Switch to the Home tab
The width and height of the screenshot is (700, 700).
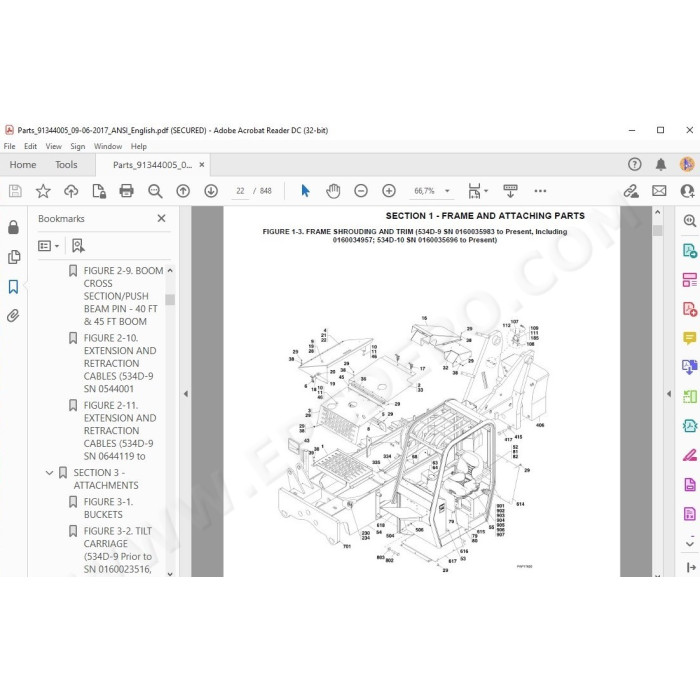point(23,165)
